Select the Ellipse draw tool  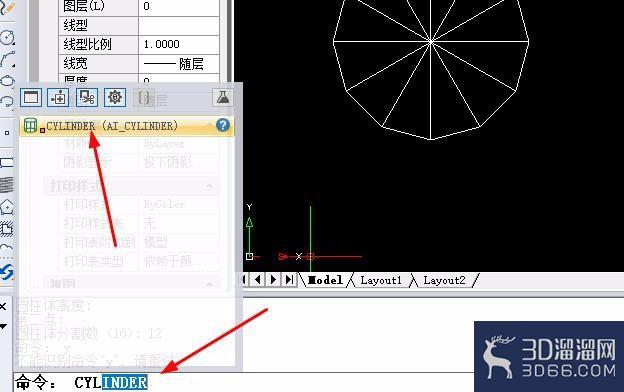(x=7, y=81)
